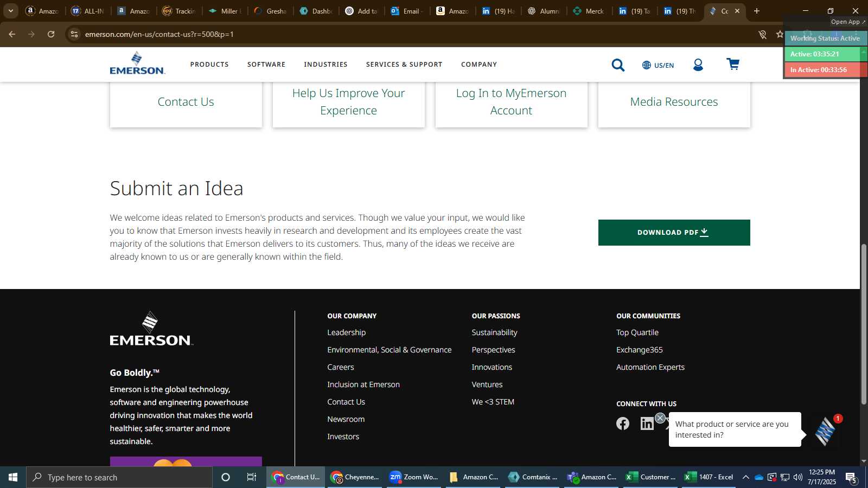This screenshot has width=868, height=488.
Task: Open 1407 - Excel from taskbar
Action: [x=709, y=477]
